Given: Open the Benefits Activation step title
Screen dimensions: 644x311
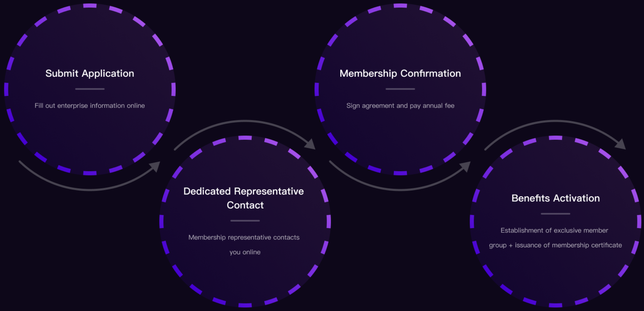Looking at the screenshot, I should [x=555, y=198].
